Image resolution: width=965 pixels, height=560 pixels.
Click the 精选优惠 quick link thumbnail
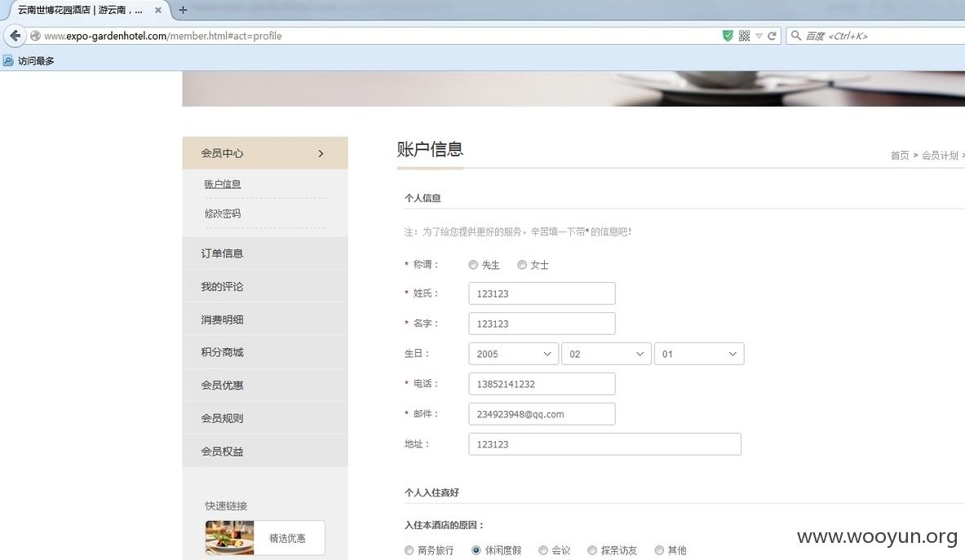229,538
